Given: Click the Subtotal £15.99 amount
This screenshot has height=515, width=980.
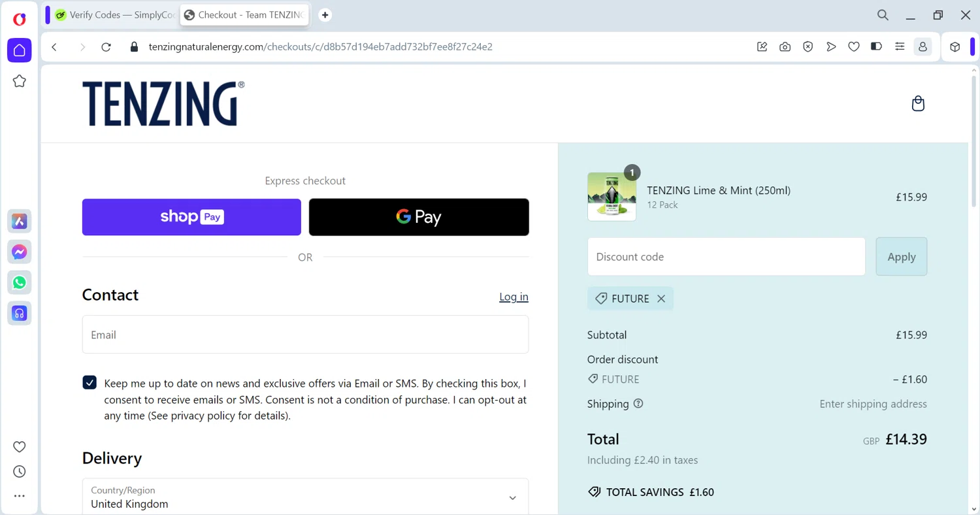Looking at the screenshot, I should click(x=911, y=335).
